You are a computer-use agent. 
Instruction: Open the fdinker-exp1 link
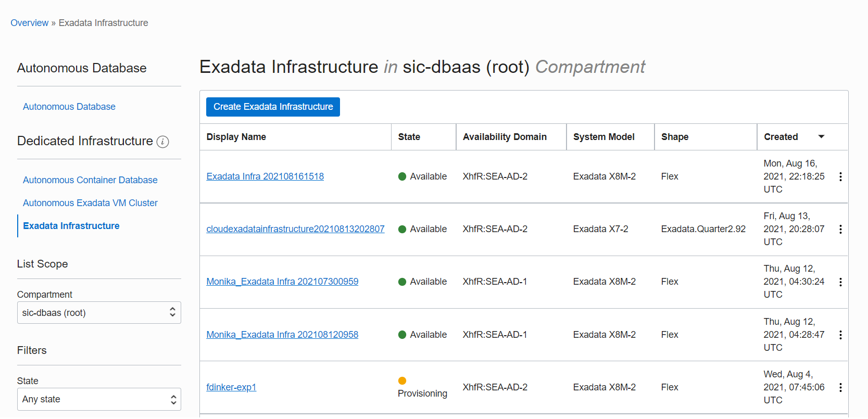[x=231, y=387]
